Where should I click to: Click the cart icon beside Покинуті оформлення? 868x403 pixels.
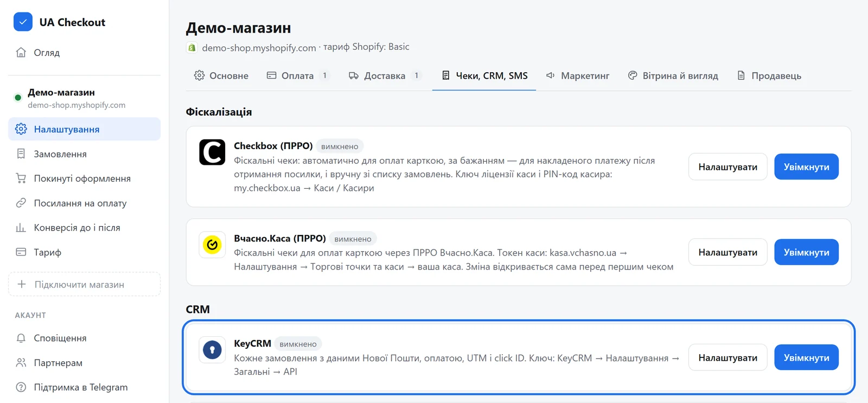tap(21, 178)
